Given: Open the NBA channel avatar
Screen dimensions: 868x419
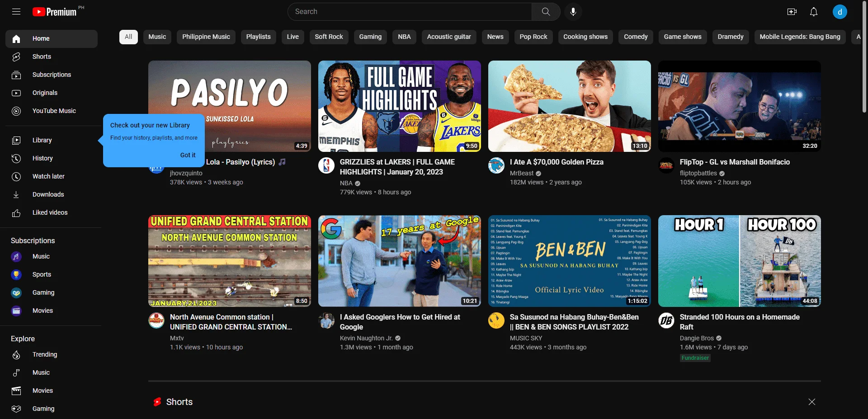Looking at the screenshot, I should click(326, 165).
